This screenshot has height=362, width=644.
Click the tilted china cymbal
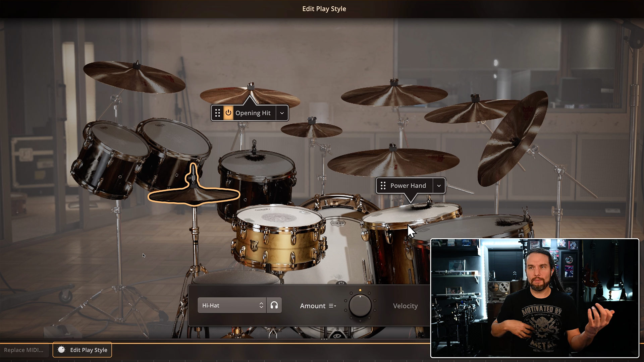[x=513, y=138]
